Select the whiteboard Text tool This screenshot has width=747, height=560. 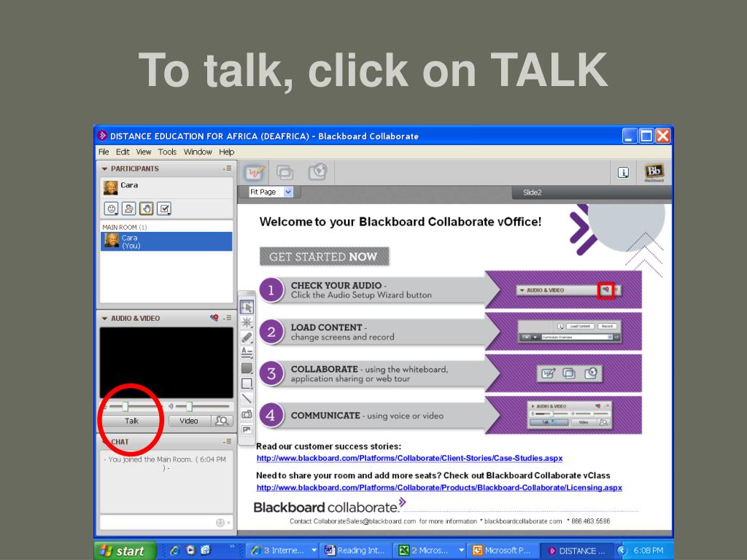tap(247, 352)
